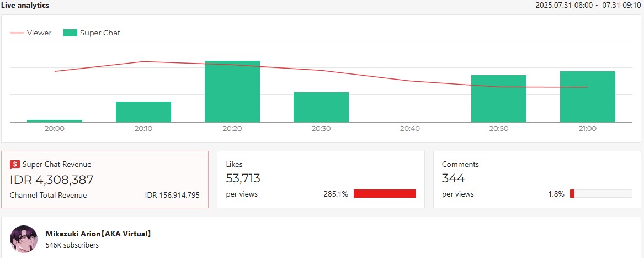This screenshot has width=644, height=258.
Task: Click the comments per views progress bar
Action: coord(601,194)
